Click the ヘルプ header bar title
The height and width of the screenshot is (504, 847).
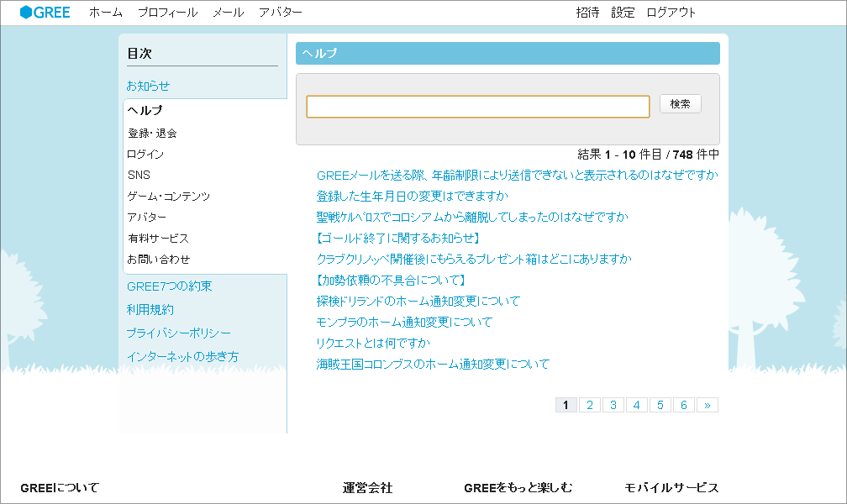(320, 53)
